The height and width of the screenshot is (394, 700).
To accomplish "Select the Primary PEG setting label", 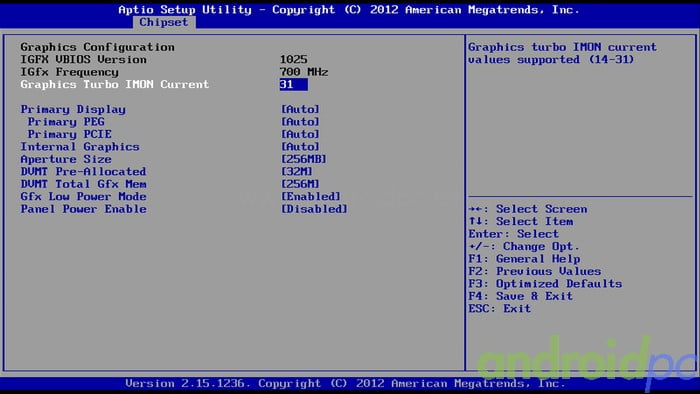I will (66, 122).
